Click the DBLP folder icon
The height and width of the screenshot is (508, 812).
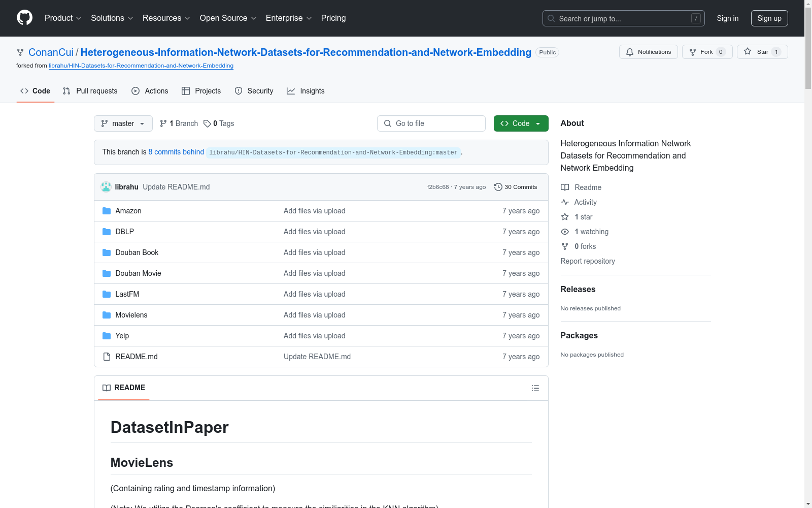point(107,232)
